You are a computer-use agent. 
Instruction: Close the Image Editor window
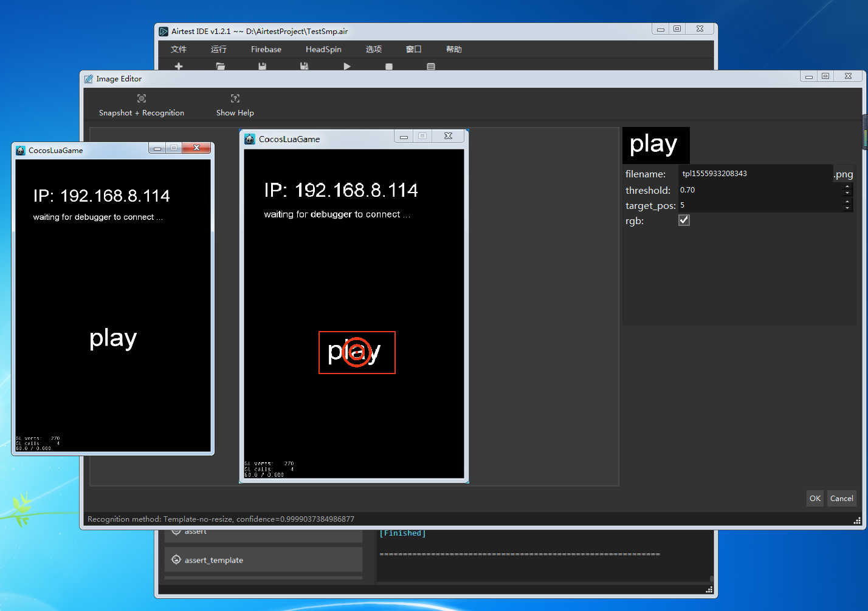coord(848,76)
